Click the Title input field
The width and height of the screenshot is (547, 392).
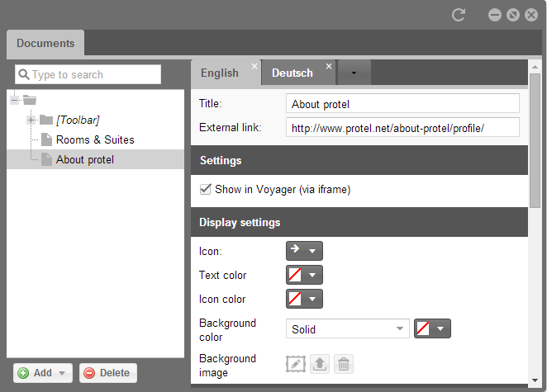click(402, 103)
